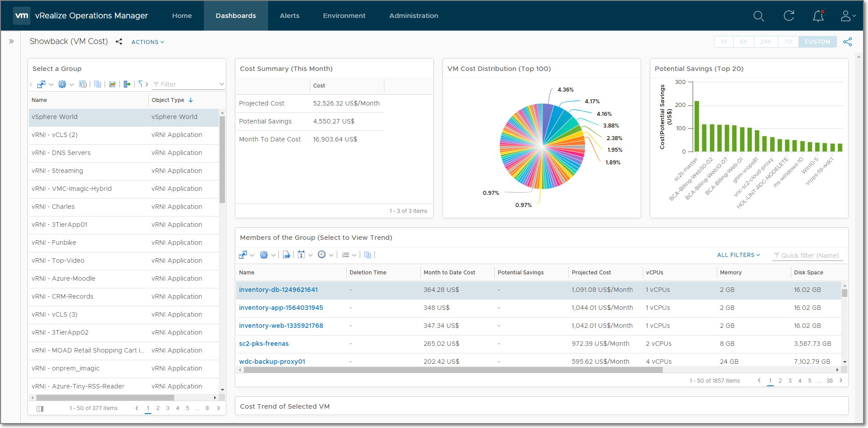Image resolution: width=868 pixels, height=428 pixels.
Task: Expand dashboard navigation dropdown in Select a Group
Action: coord(51,84)
